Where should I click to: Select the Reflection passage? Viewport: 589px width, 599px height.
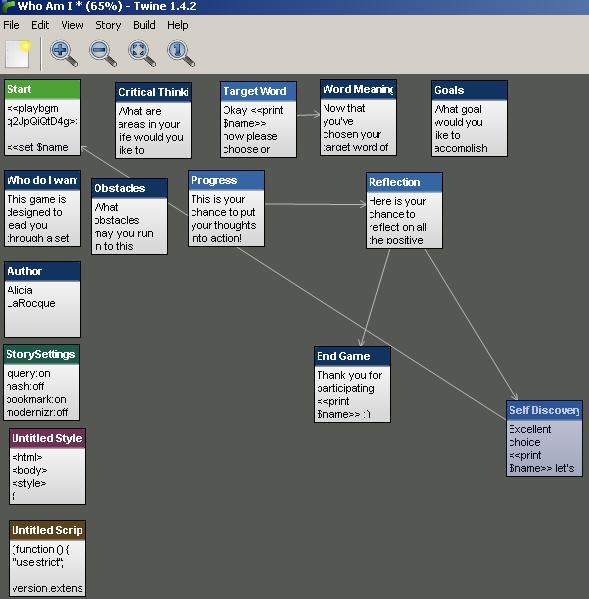[405, 210]
